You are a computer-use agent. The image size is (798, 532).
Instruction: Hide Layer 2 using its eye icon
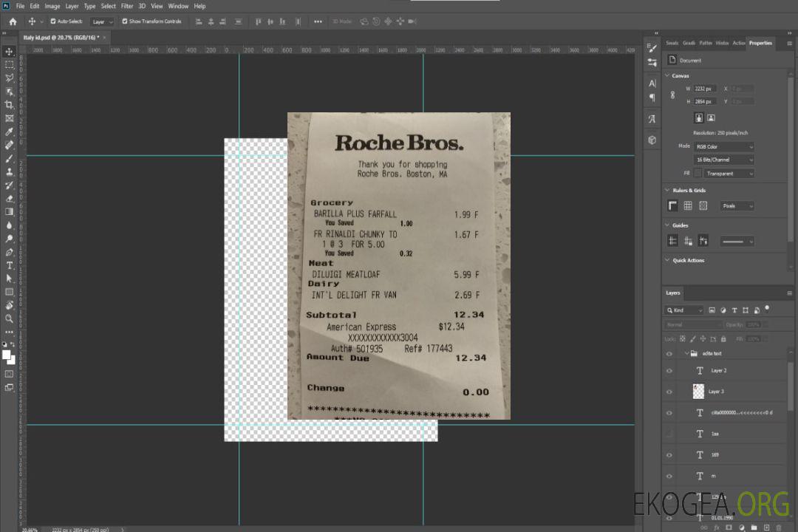[x=669, y=371]
